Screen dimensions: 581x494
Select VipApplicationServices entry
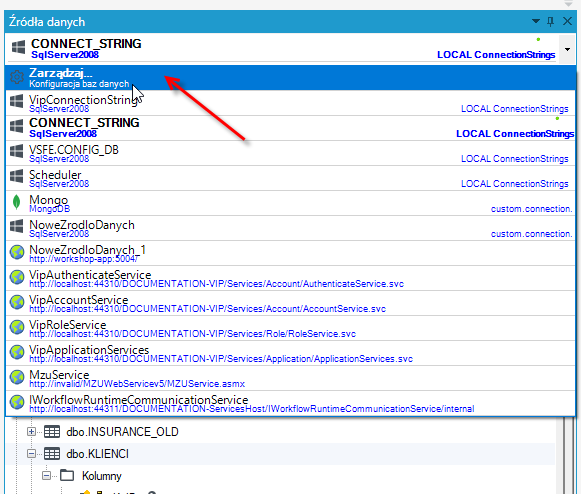[290, 353]
